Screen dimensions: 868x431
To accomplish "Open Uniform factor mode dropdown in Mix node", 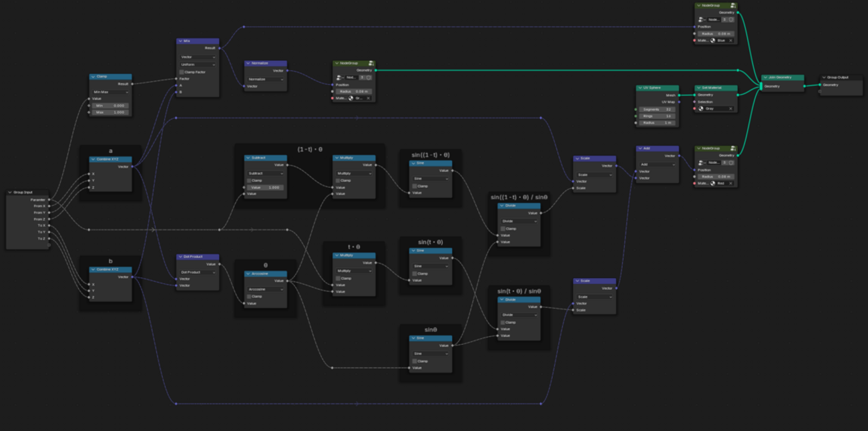I will click(x=198, y=64).
